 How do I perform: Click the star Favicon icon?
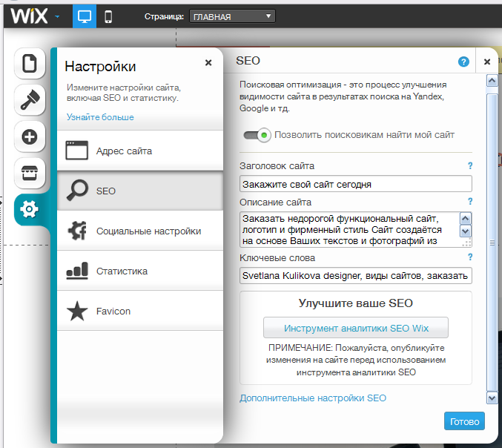pyautogui.click(x=77, y=311)
